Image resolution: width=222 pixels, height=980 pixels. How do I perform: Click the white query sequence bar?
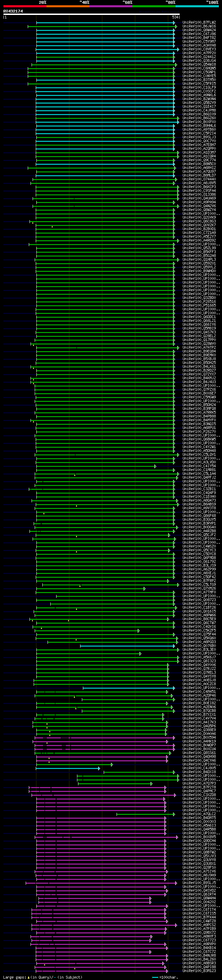click(x=92, y=15)
